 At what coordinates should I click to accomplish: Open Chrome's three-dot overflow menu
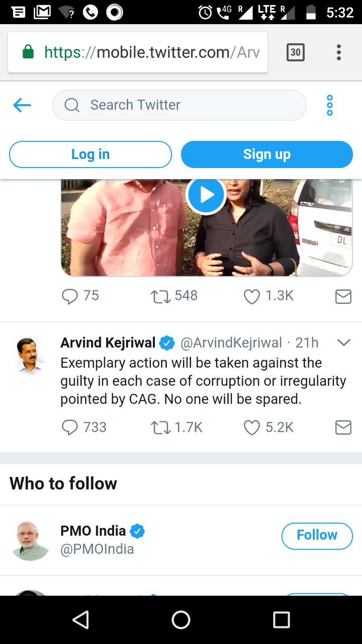click(339, 52)
